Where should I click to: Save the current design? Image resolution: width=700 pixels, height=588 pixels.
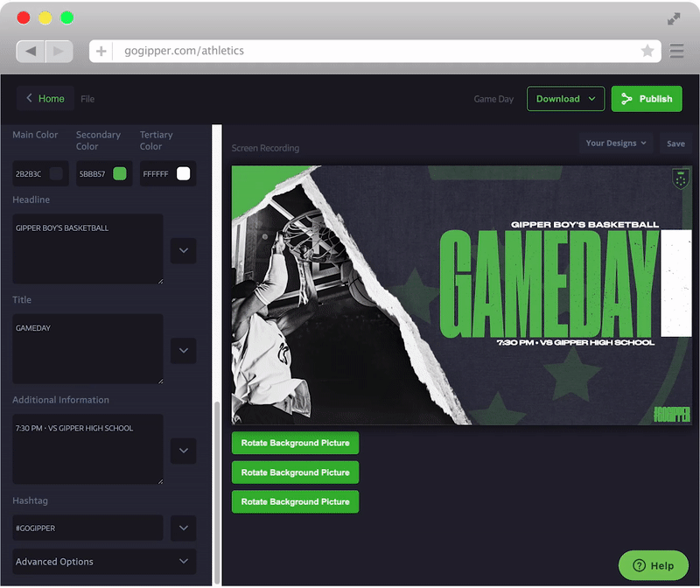[x=675, y=143]
